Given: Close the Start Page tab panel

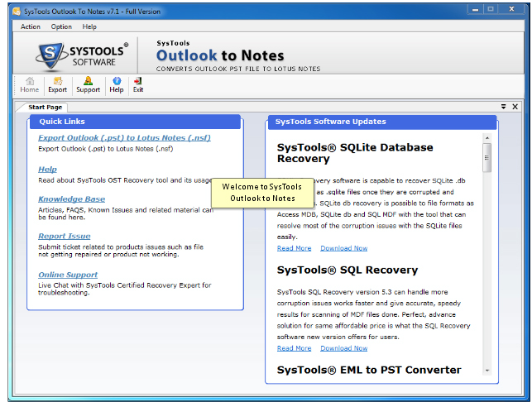Looking at the screenshot, I should [x=515, y=107].
